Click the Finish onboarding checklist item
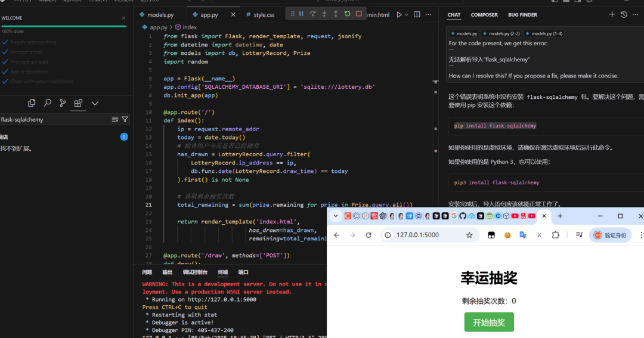644x338 pixels. 33,42
